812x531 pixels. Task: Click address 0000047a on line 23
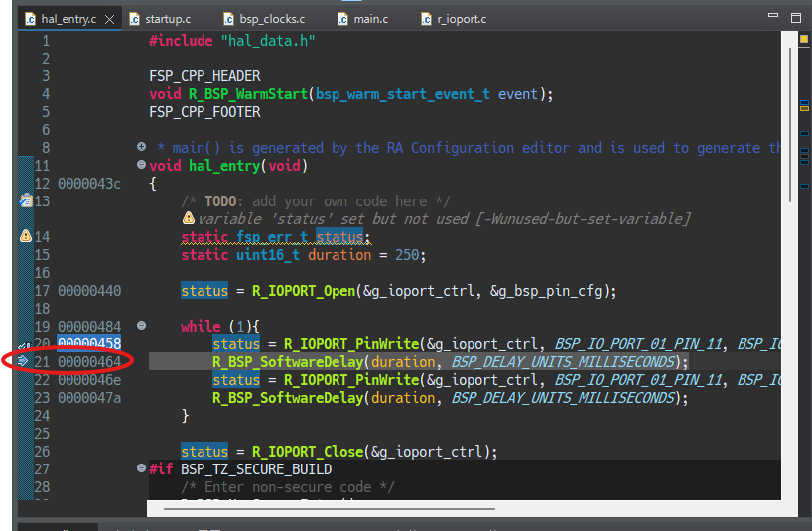89,397
